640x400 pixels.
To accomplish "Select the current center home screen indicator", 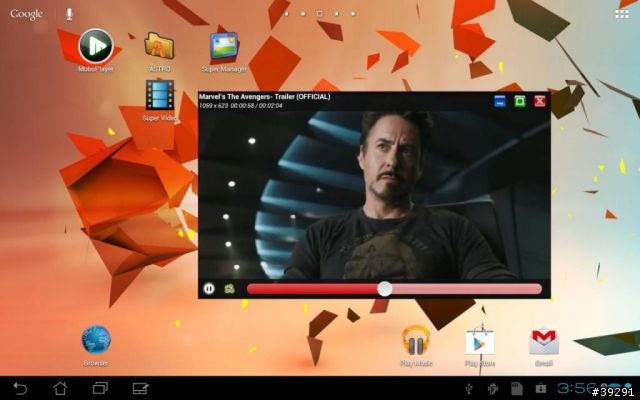I will tap(320, 14).
